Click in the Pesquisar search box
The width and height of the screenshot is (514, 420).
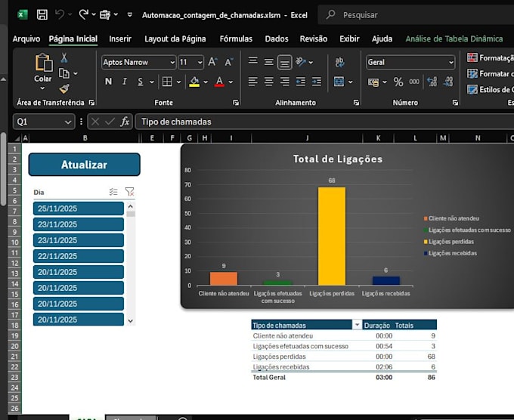(416, 15)
